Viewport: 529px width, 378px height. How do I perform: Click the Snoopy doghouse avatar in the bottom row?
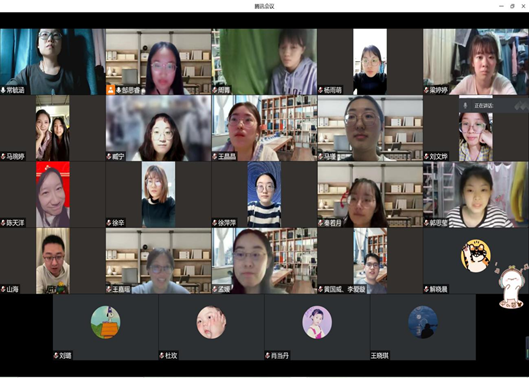(106, 322)
